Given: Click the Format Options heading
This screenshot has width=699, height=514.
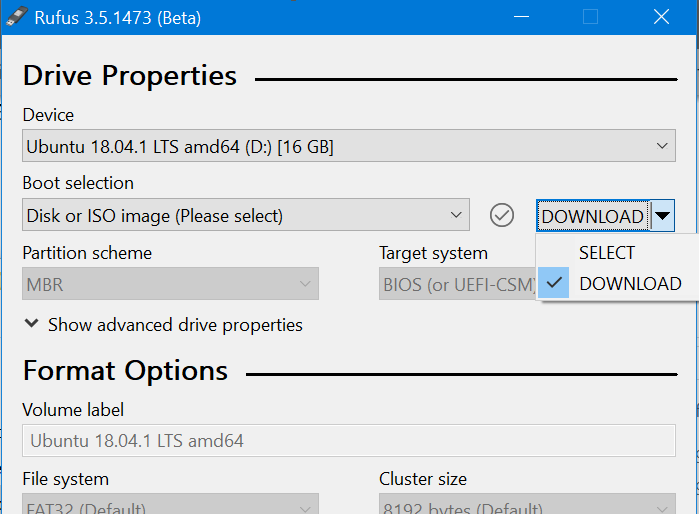Looking at the screenshot, I should (125, 370).
